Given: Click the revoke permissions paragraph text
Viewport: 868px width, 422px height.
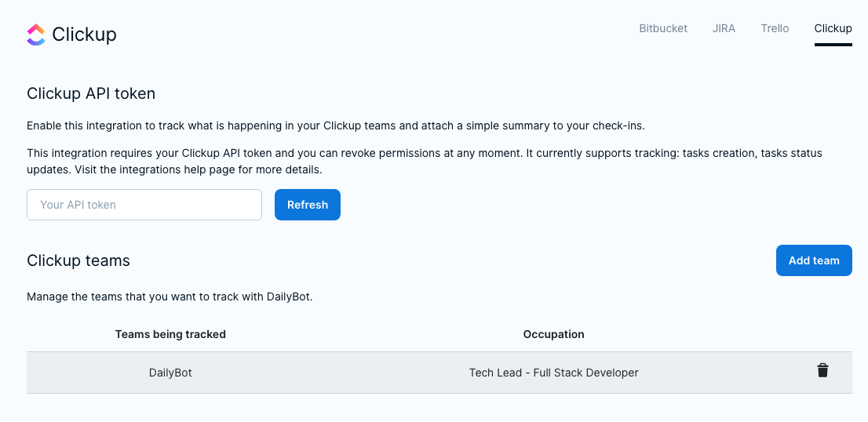Looking at the screenshot, I should 424,153.
